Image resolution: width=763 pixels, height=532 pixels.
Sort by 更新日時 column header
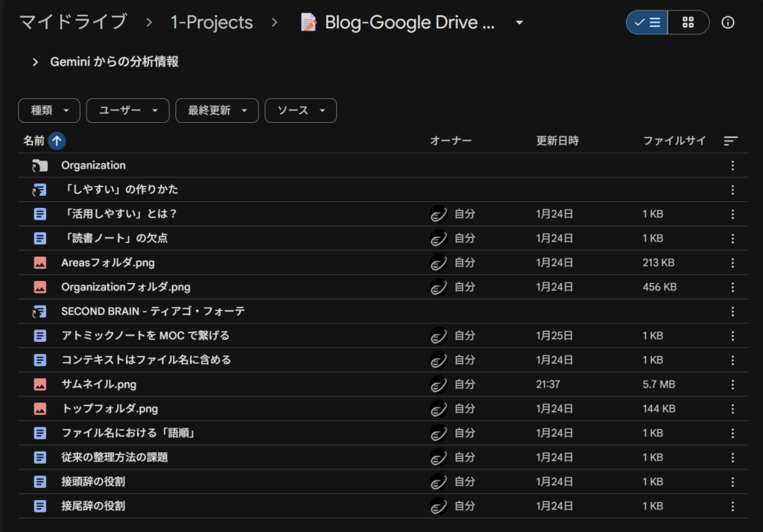[557, 141]
